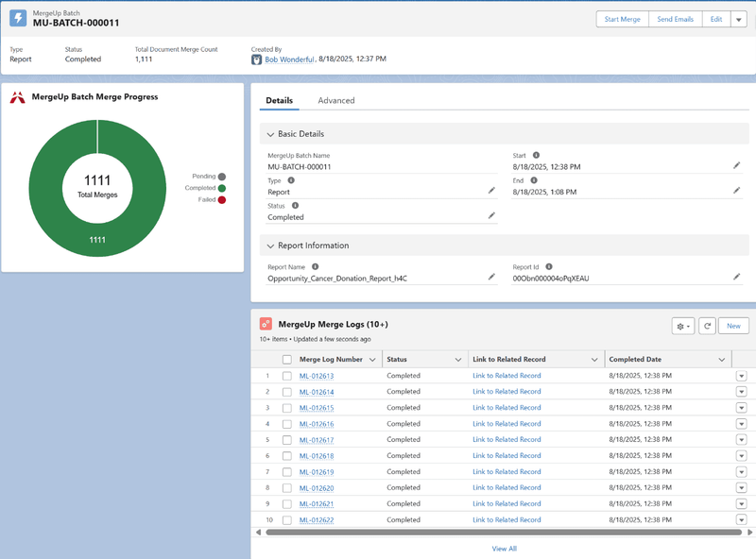This screenshot has height=559, width=756.
Task: Open the more actions dropdown beside Edit
Action: pyautogui.click(x=738, y=20)
